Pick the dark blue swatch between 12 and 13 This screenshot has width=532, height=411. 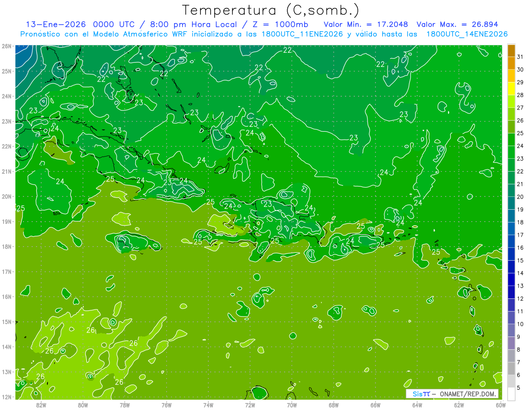[x=511, y=292]
